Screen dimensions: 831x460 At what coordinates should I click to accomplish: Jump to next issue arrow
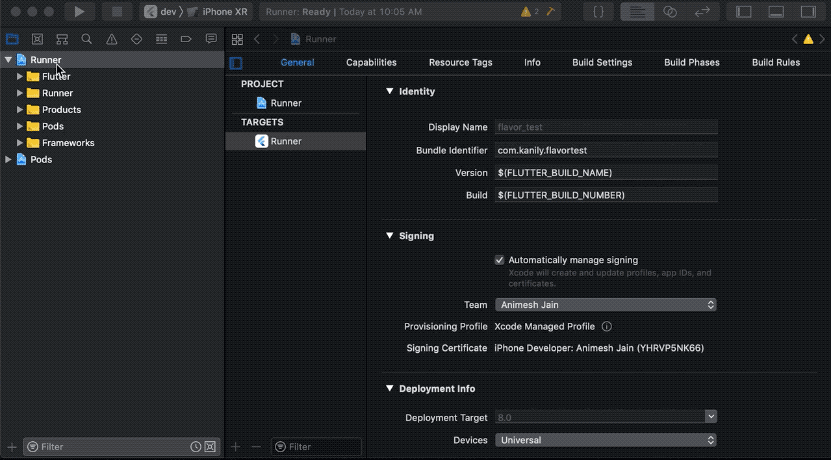823,39
